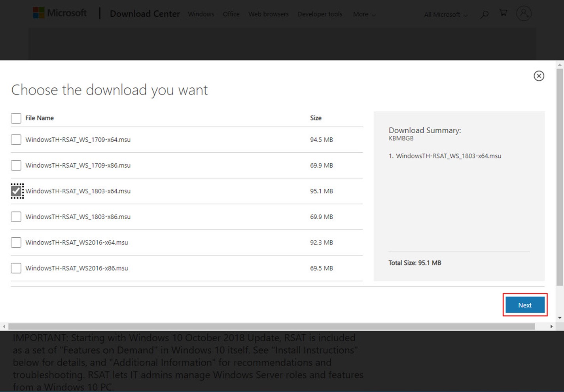This screenshot has width=564, height=392.
Task: Click the 69.5 MB size value
Action: point(322,268)
